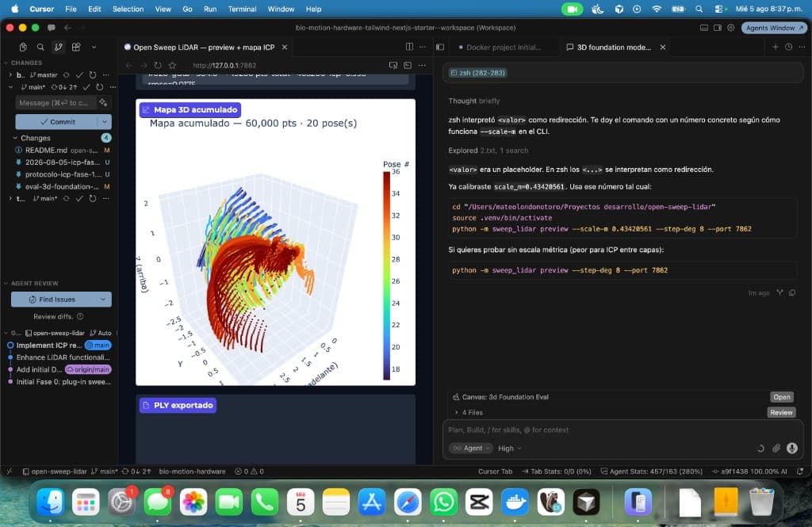Click the Commit button
Screen dimensions: 812x527
click(x=56, y=122)
